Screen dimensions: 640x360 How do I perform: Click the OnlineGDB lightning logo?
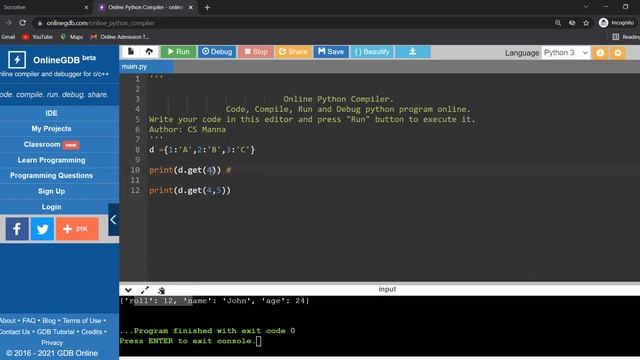coord(17,60)
